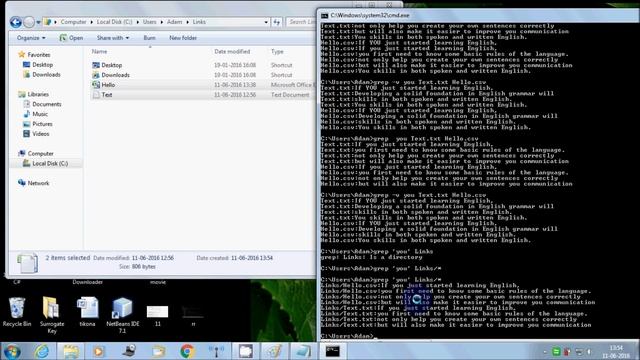
Task: Select Local Disk (C:) in navigation pane
Action: [x=50, y=164]
